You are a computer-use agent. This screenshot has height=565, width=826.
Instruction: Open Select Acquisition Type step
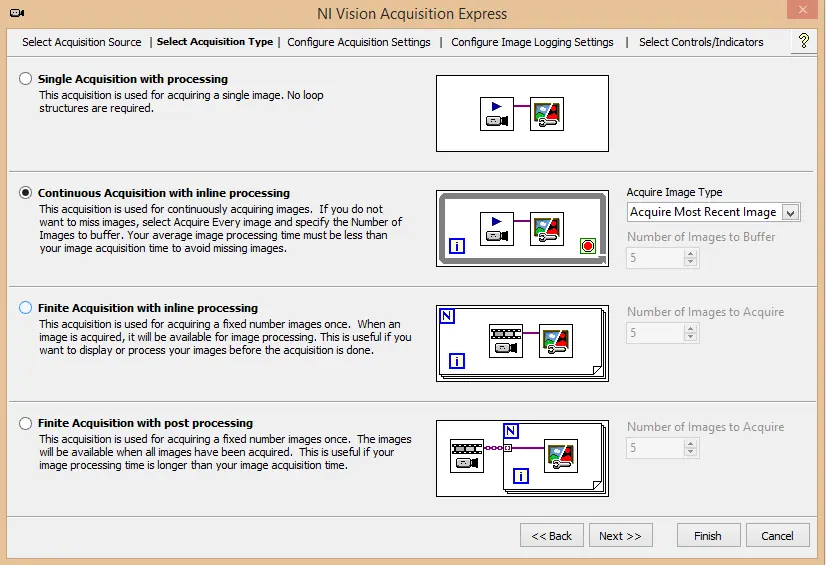pyautogui.click(x=215, y=42)
